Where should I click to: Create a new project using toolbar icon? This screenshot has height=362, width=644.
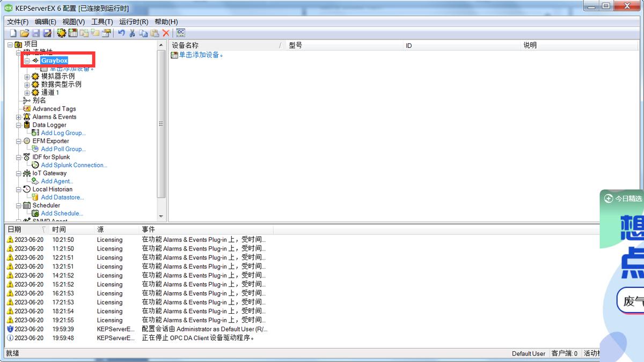click(x=13, y=33)
